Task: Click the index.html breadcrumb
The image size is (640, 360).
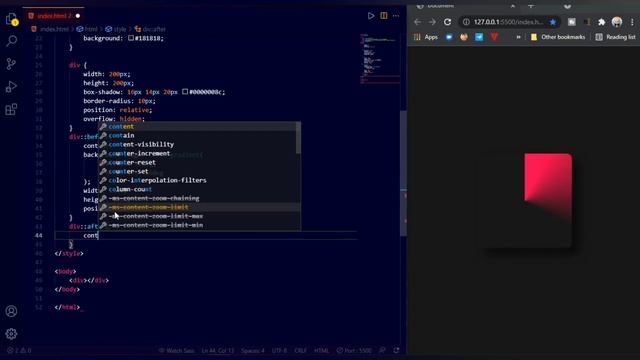Action: click(x=50, y=29)
